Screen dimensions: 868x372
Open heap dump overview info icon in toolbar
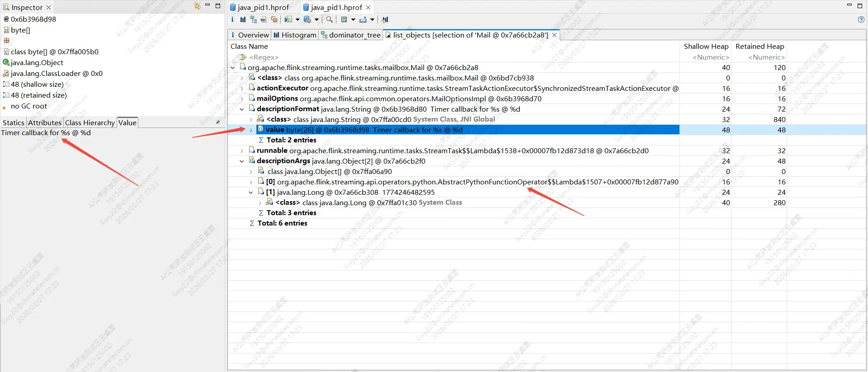232,19
